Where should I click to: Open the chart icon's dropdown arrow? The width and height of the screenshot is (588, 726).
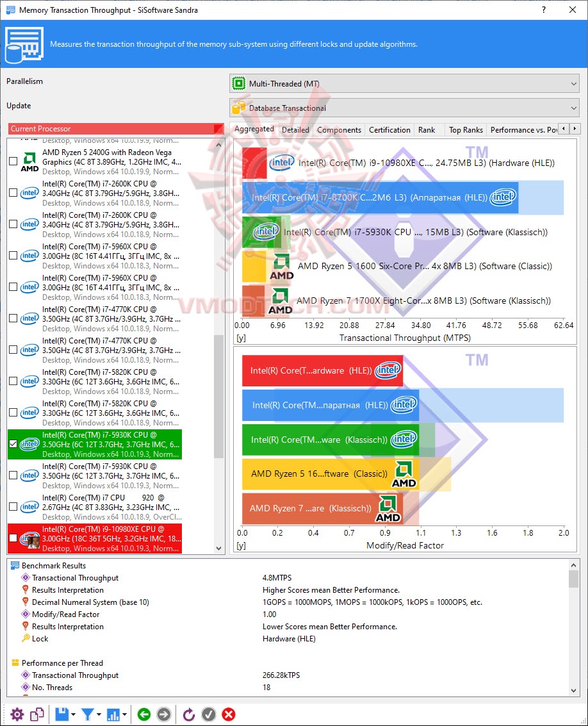[x=124, y=715]
